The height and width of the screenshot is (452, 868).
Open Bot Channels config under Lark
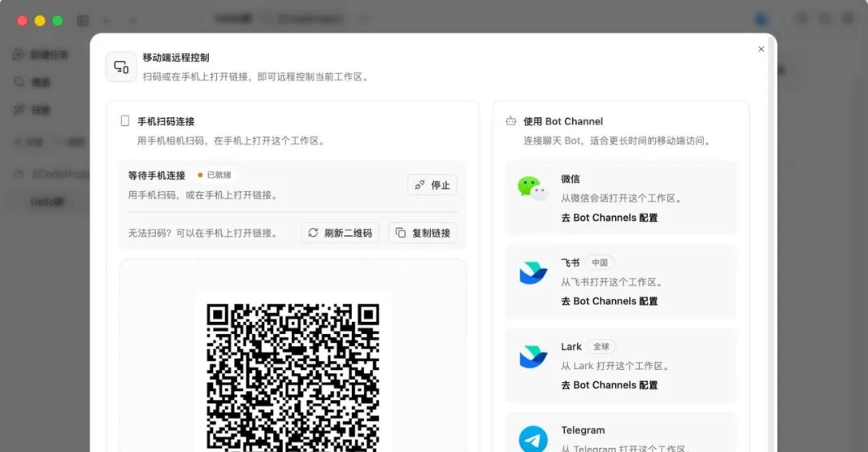point(609,385)
